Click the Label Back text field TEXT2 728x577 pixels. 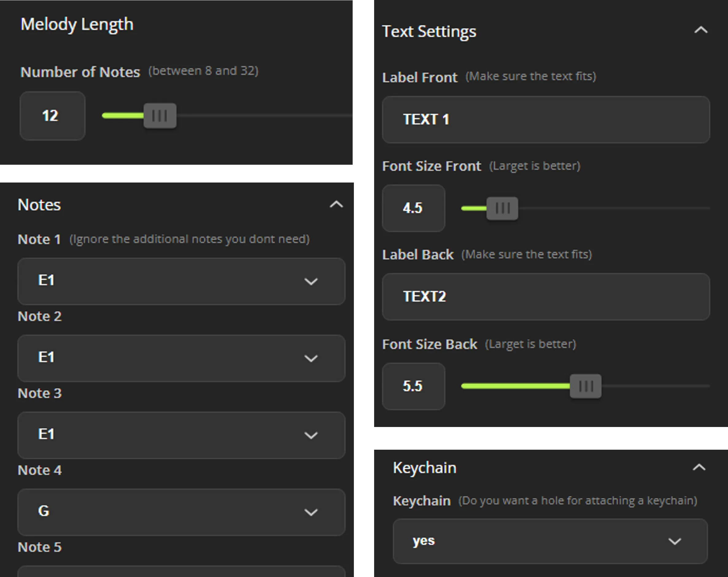546,297
